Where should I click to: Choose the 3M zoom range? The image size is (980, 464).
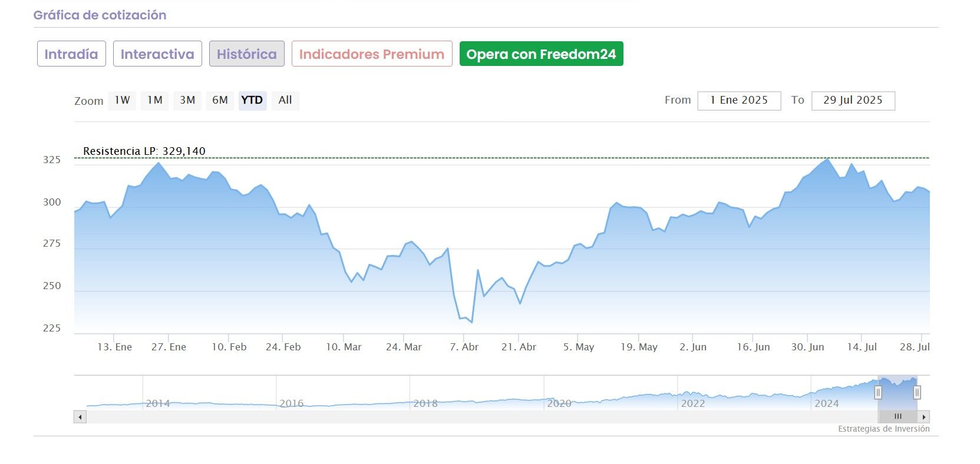pos(187,100)
